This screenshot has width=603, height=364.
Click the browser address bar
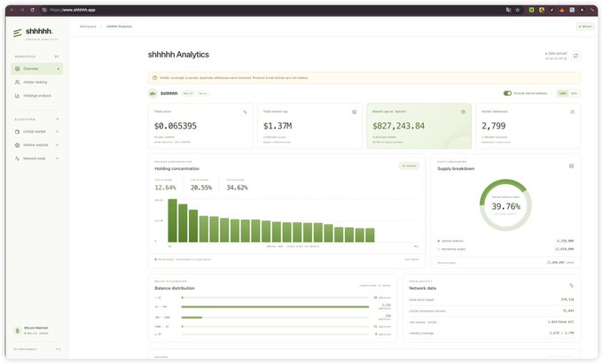click(x=270, y=10)
